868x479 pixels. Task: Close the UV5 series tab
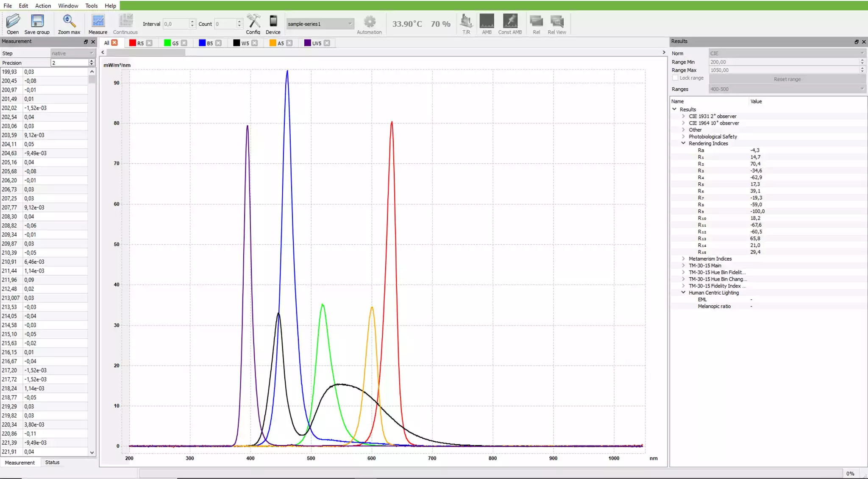327,43
